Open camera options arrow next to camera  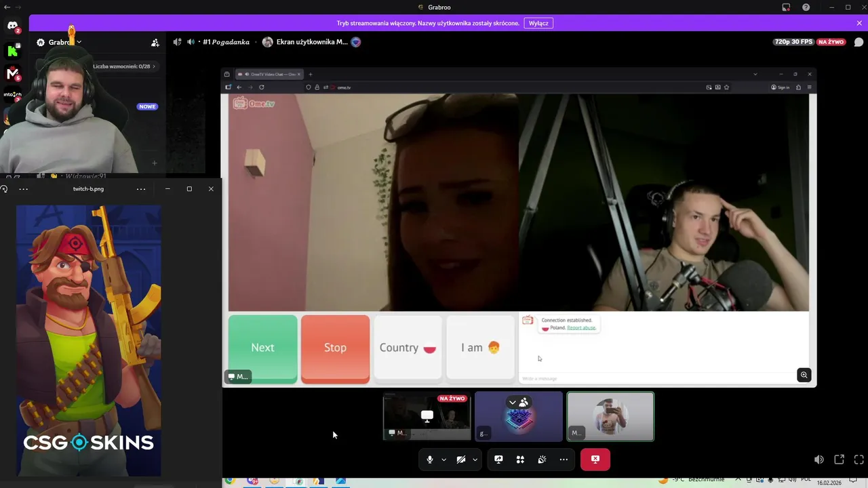coord(475,460)
